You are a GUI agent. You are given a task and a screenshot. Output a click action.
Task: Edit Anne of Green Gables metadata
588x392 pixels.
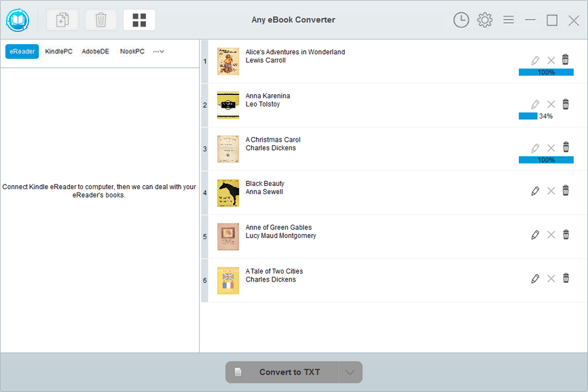pos(535,235)
